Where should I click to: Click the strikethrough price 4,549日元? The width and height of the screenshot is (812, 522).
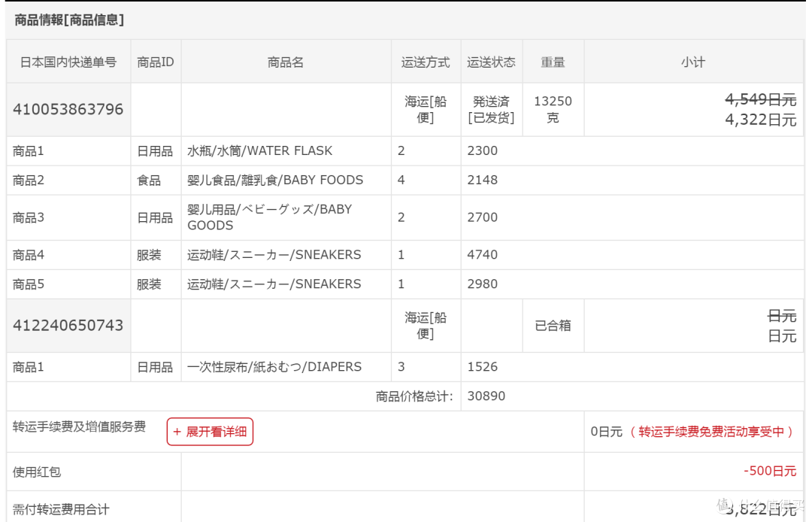pyautogui.click(x=760, y=99)
